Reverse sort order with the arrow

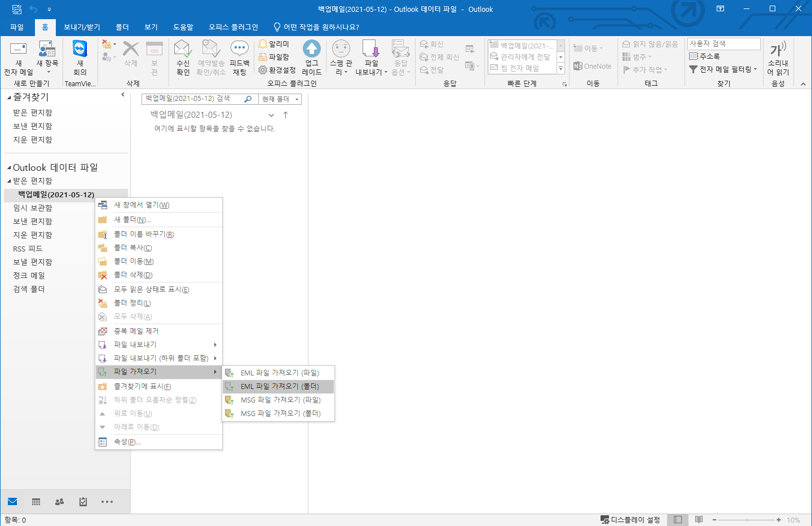point(285,115)
